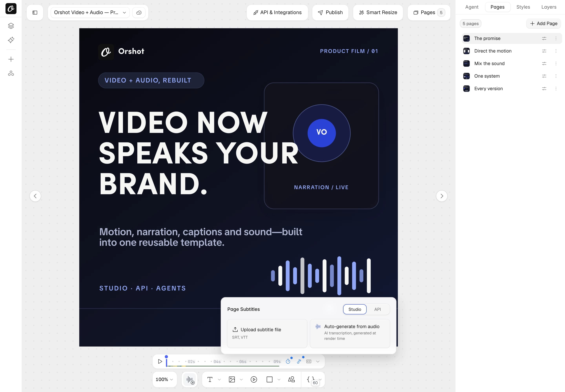Viewport: 565px width, 392px height.
Task: Expand the timeline chevron beside CC
Action: [318, 362]
